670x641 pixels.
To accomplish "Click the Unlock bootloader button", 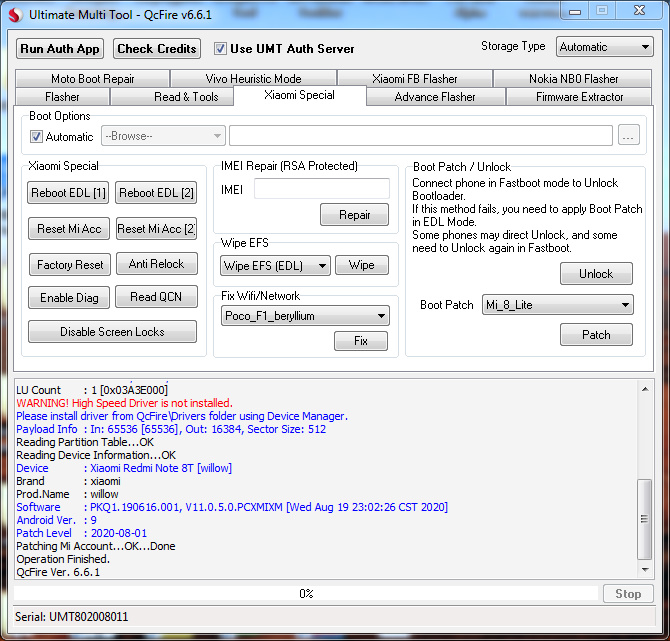I will click(x=596, y=273).
